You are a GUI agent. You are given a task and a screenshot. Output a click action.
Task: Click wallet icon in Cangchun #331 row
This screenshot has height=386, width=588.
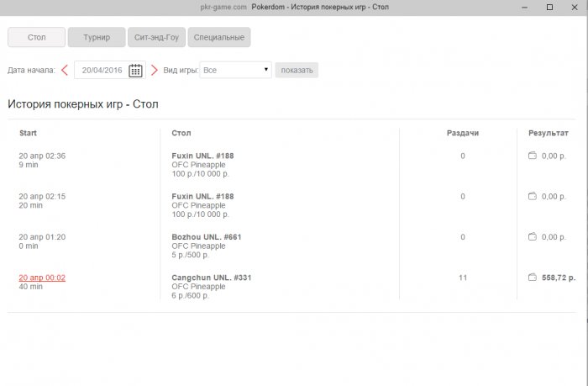[x=532, y=278]
